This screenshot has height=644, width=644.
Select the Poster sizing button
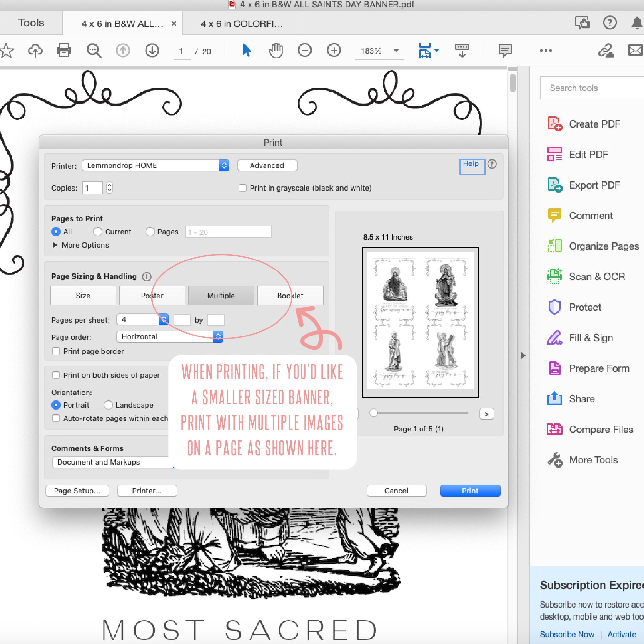point(152,295)
